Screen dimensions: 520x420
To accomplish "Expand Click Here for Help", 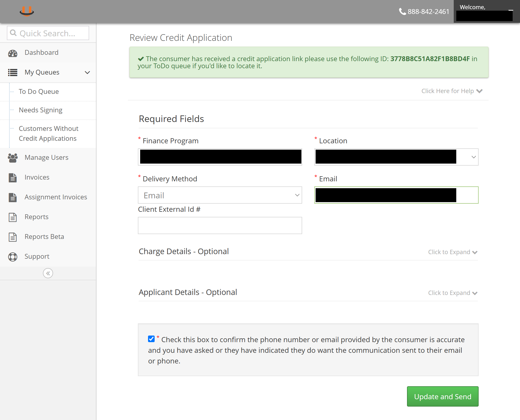I will coord(452,91).
